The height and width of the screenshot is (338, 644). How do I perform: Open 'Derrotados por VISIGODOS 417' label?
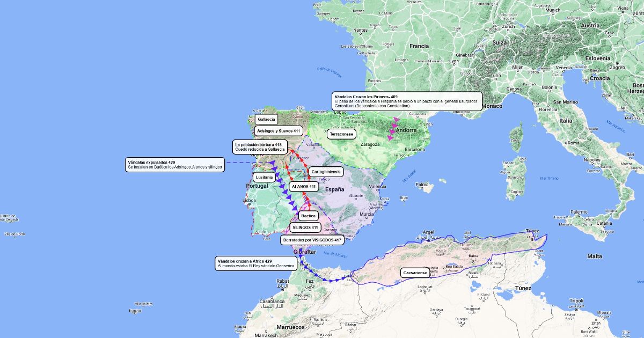tap(312, 240)
